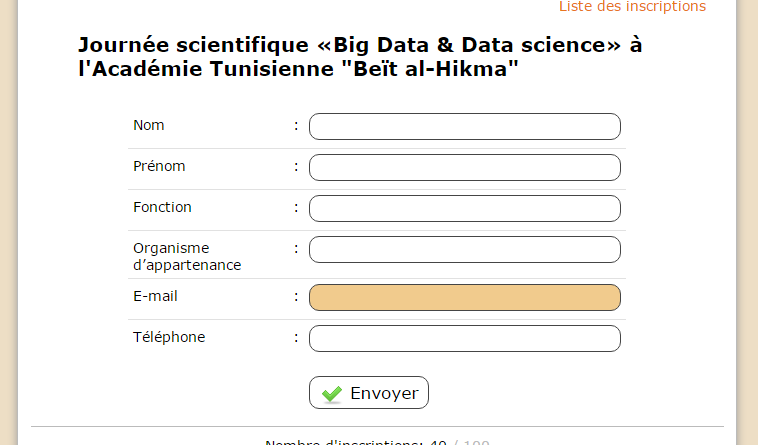Click the Journée scientifique page heading
The width and height of the screenshot is (758, 445).
(x=360, y=57)
